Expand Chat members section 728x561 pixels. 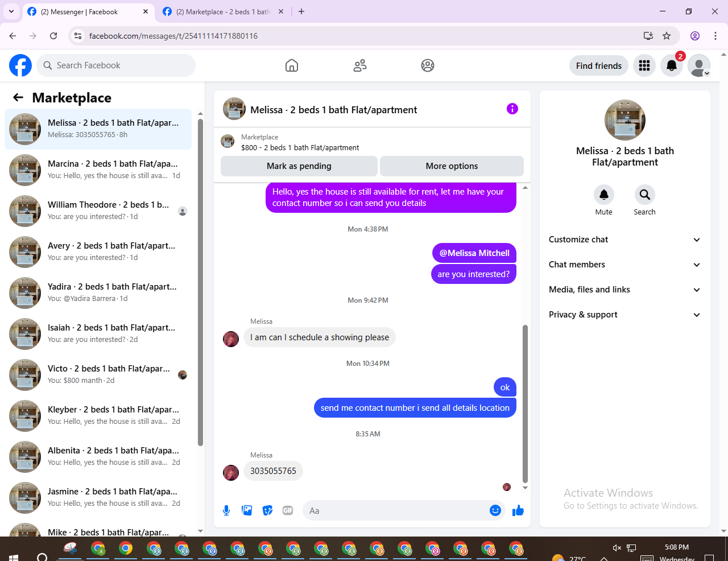[625, 265]
